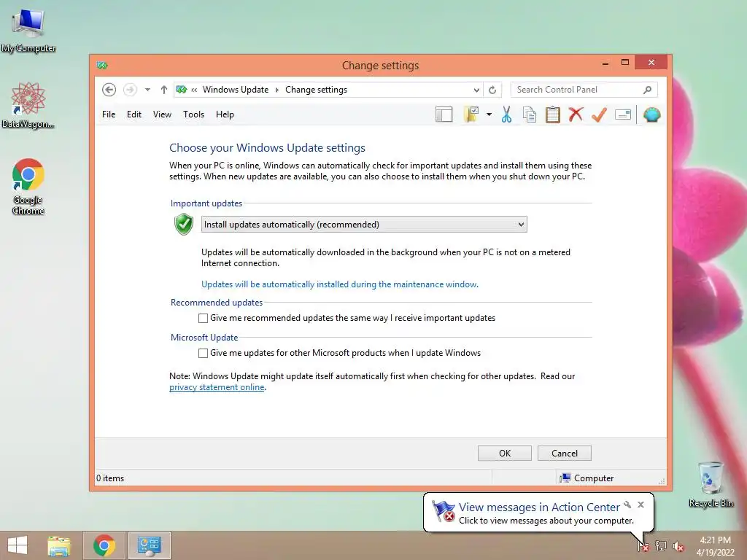The image size is (747, 560).
Task: Click Windows Update in address breadcrumb
Action: click(x=236, y=90)
